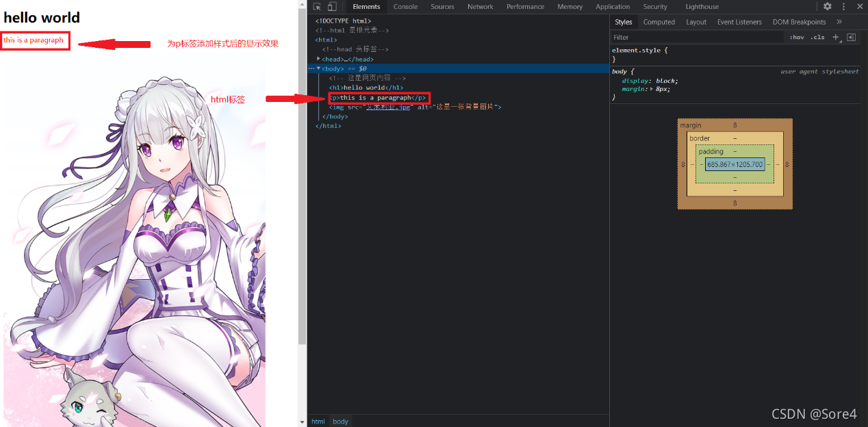Open the three-dot actions for body node
Screen dimensions: 868x427
coord(311,68)
